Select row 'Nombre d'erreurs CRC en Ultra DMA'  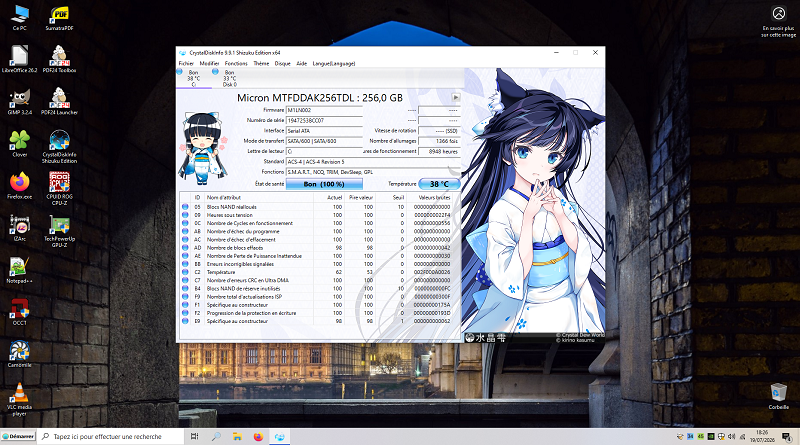(x=315, y=280)
